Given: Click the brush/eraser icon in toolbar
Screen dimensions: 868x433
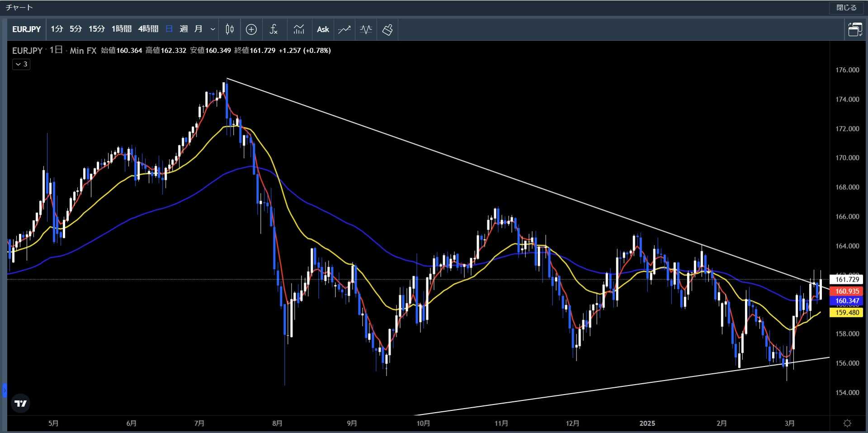Looking at the screenshot, I should pyautogui.click(x=388, y=29).
